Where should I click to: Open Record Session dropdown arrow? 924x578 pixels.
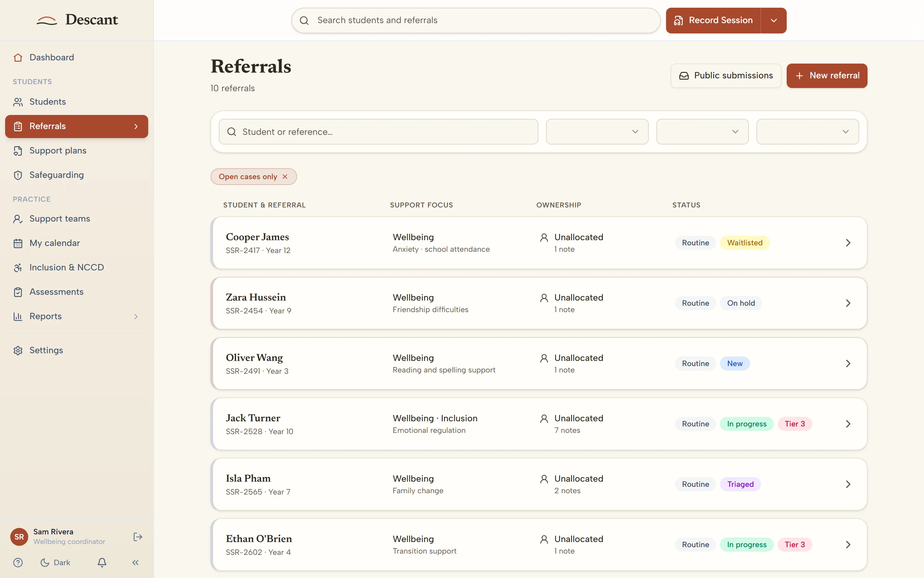(774, 20)
